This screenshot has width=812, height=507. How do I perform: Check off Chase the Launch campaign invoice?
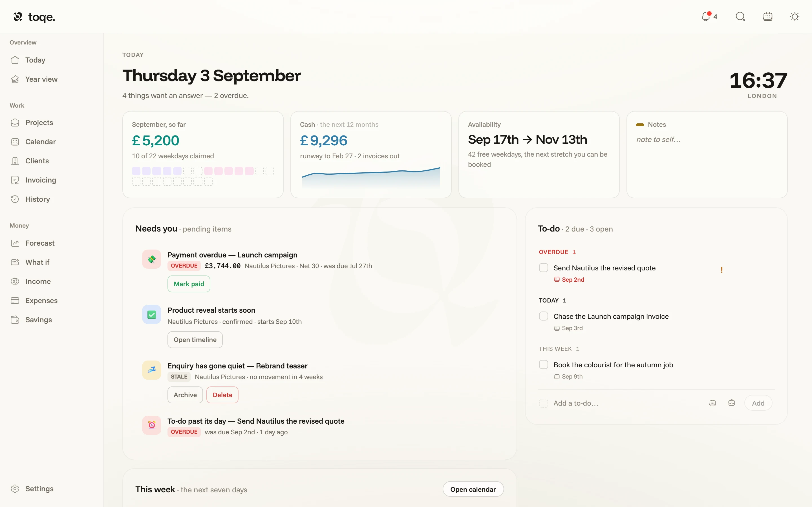coord(544,316)
